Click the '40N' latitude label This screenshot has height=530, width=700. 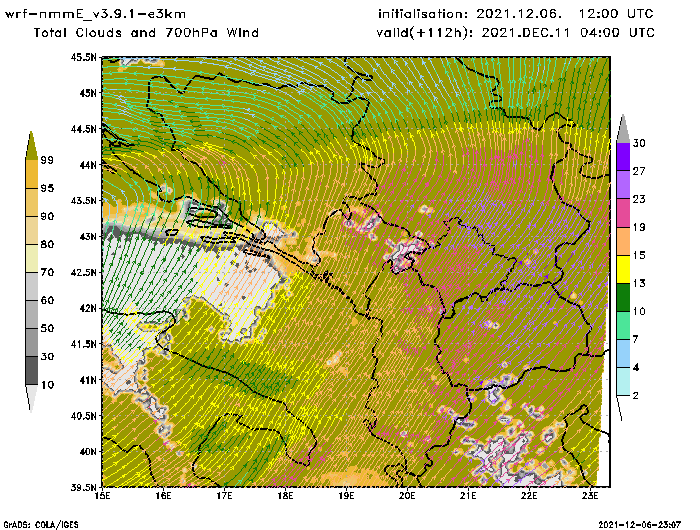88,451
